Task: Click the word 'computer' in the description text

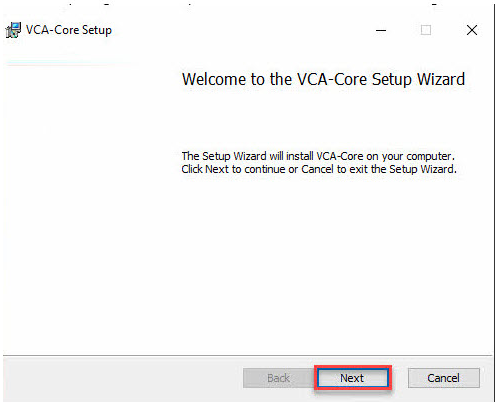Action: pyautogui.click(x=429, y=156)
